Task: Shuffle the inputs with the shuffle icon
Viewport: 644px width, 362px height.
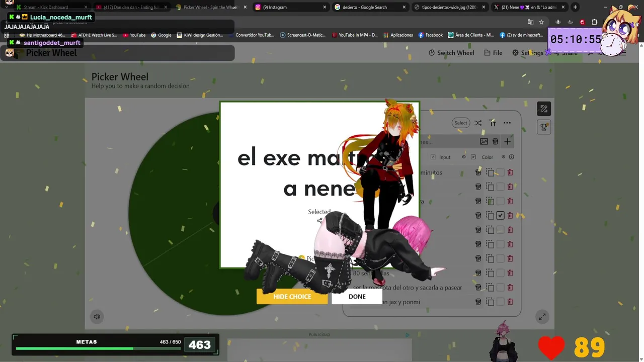Action: click(x=478, y=123)
